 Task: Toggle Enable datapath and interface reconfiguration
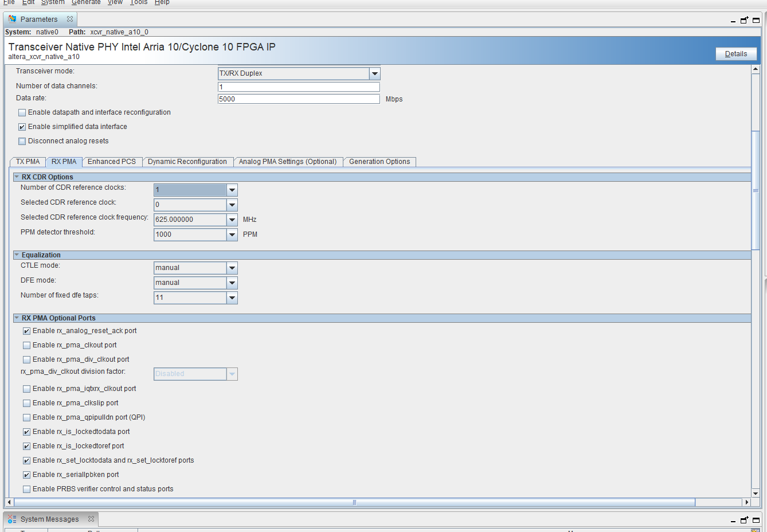(x=22, y=113)
